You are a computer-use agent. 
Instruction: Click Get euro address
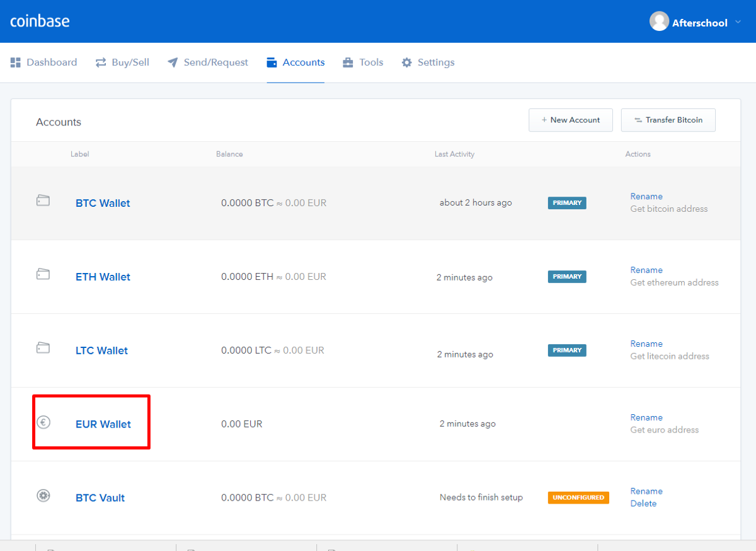click(665, 430)
